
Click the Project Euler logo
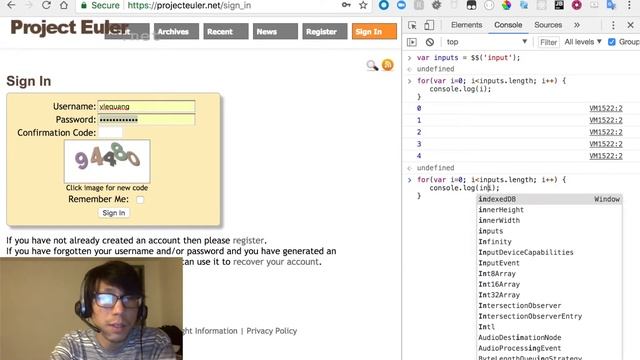click(x=69, y=28)
